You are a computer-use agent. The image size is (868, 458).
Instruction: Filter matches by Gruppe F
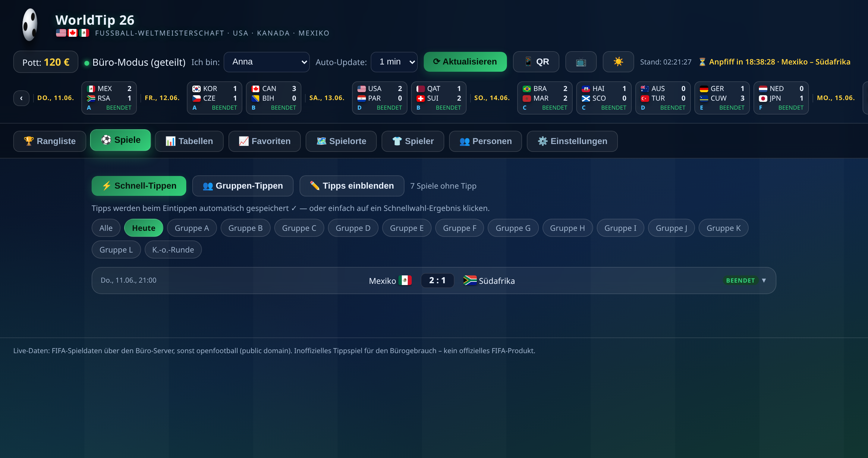coord(459,228)
